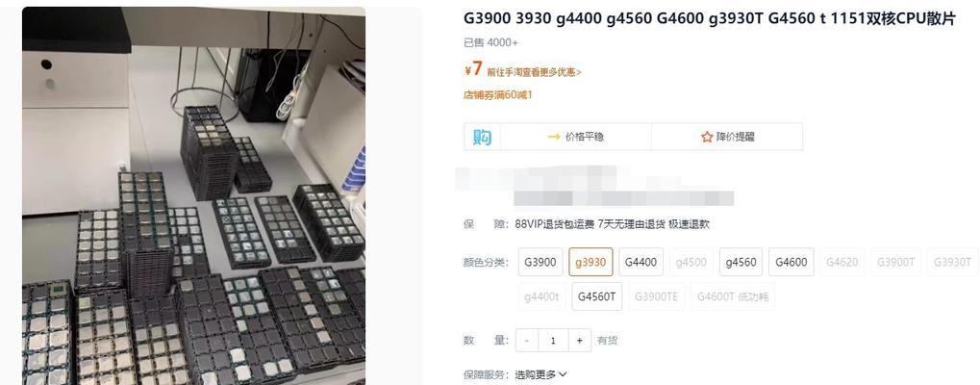980x385 pixels.
Task: Expand the 选购更多 service dropdown
Action: (541, 375)
